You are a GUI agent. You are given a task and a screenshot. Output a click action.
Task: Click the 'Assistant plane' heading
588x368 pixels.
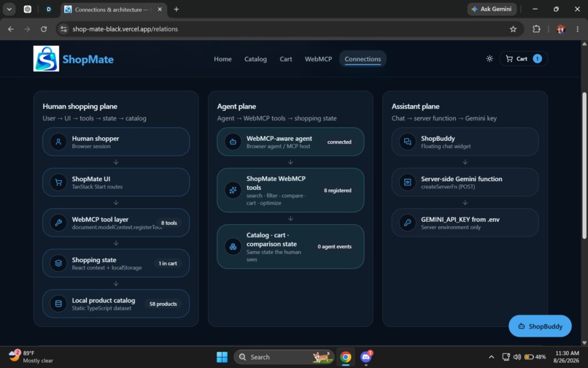coord(416,107)
